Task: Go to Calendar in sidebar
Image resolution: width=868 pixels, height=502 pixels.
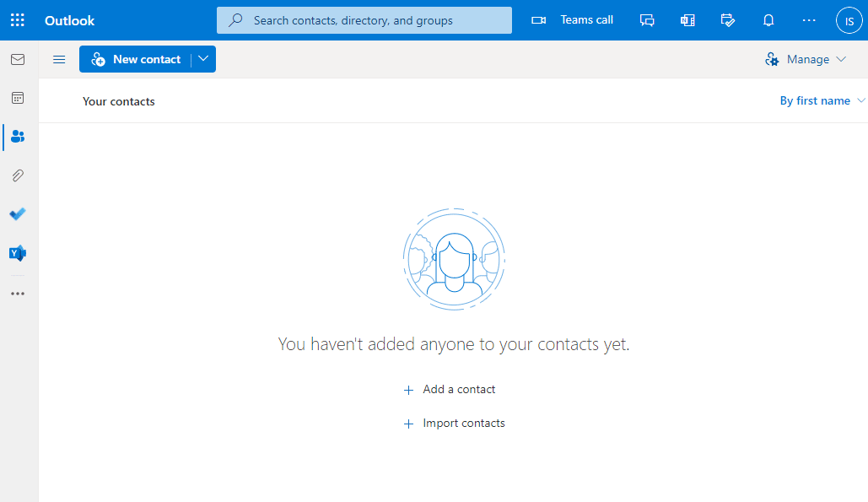Action: pos(18,98)
